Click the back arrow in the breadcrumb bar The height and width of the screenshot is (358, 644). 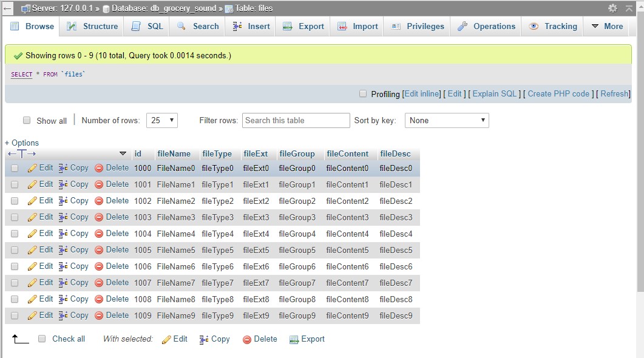point(7,8)
